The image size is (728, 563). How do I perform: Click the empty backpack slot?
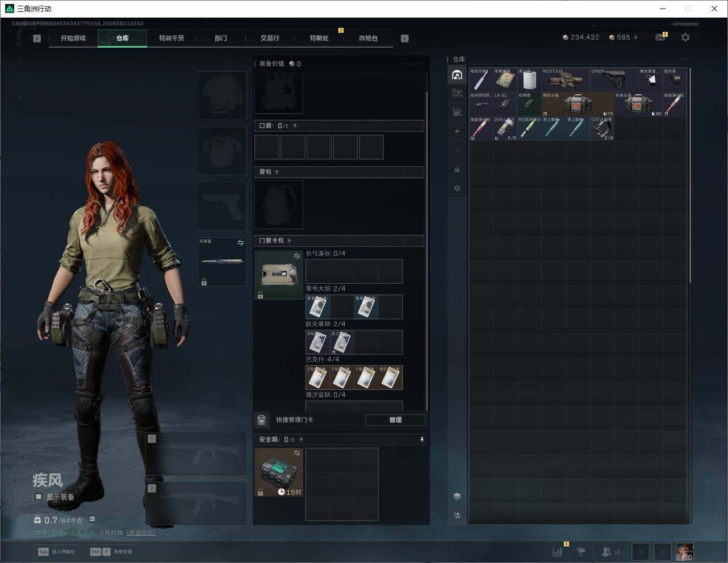tap(279, 205)
